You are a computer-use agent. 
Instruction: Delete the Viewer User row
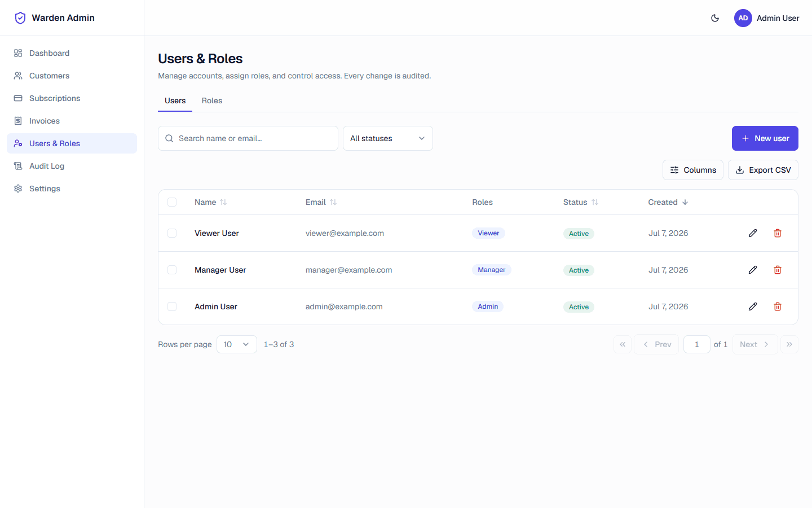[x=778, y=233]
